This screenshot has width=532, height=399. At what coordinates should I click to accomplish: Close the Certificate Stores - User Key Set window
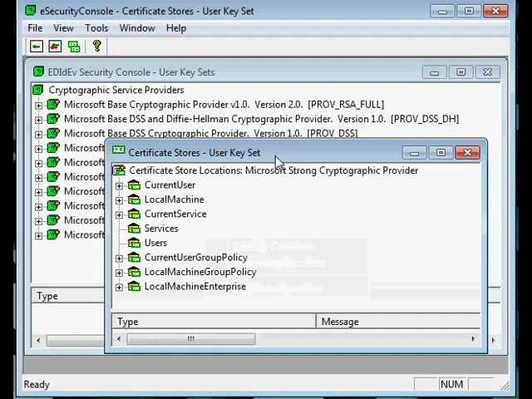pyautogui.click(x=467, y=153)
